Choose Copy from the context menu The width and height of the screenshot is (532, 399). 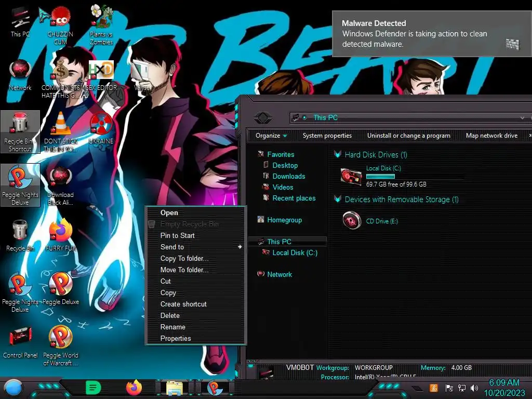coord(195,293)
